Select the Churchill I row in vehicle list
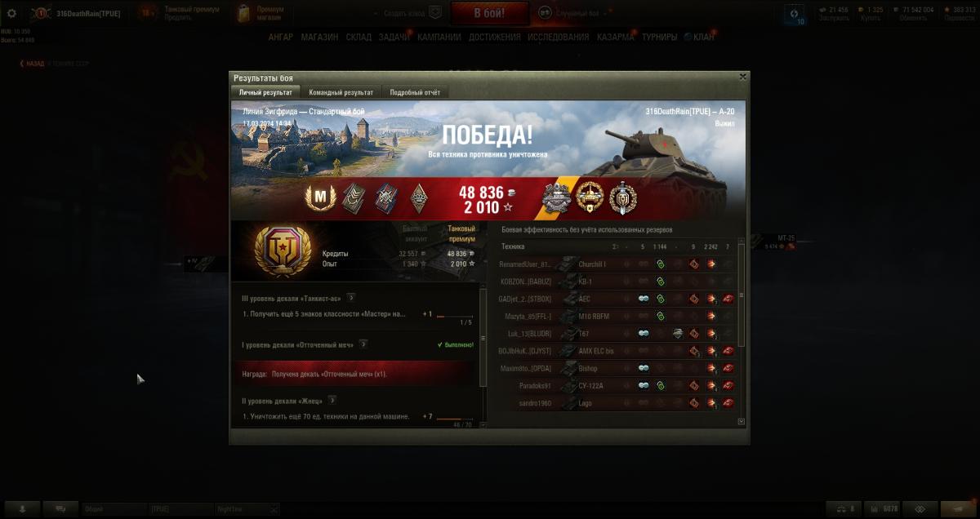The image size is (980, 519). point(617,264)
